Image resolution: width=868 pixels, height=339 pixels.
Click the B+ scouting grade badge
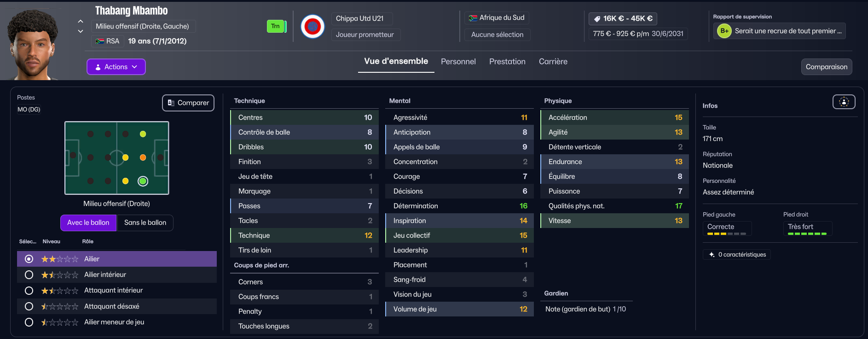pyautogui.click(x=724, y=31)
